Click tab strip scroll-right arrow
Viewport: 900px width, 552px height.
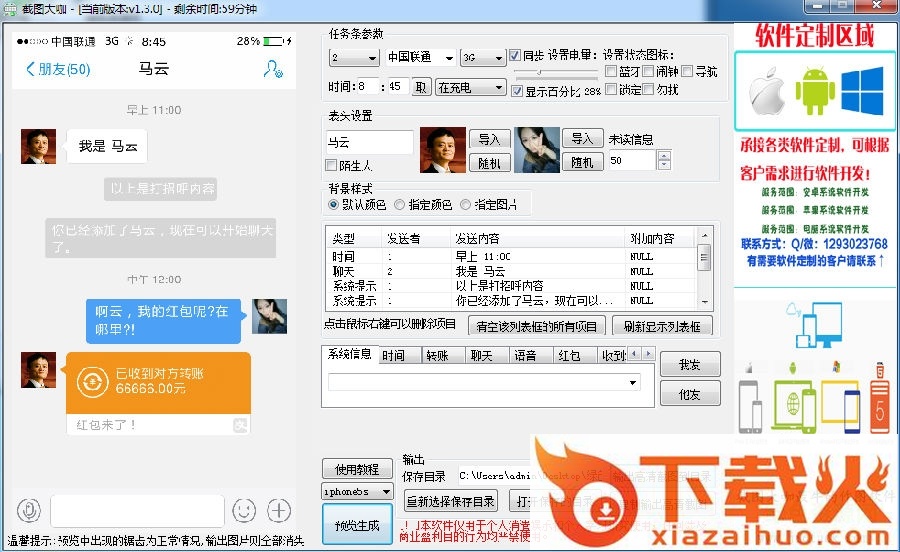point(648,353)
